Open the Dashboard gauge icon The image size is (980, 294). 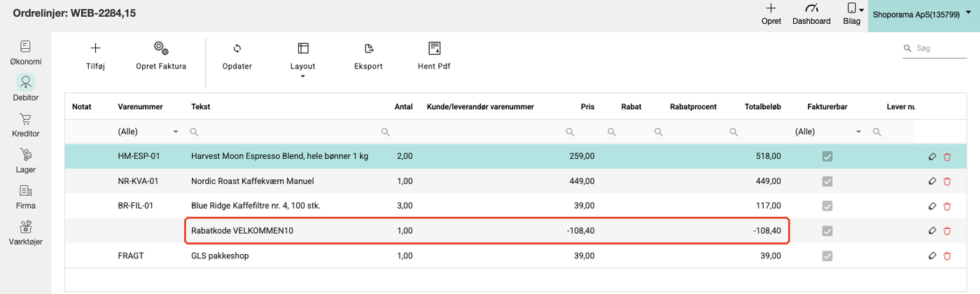(811, 8)
